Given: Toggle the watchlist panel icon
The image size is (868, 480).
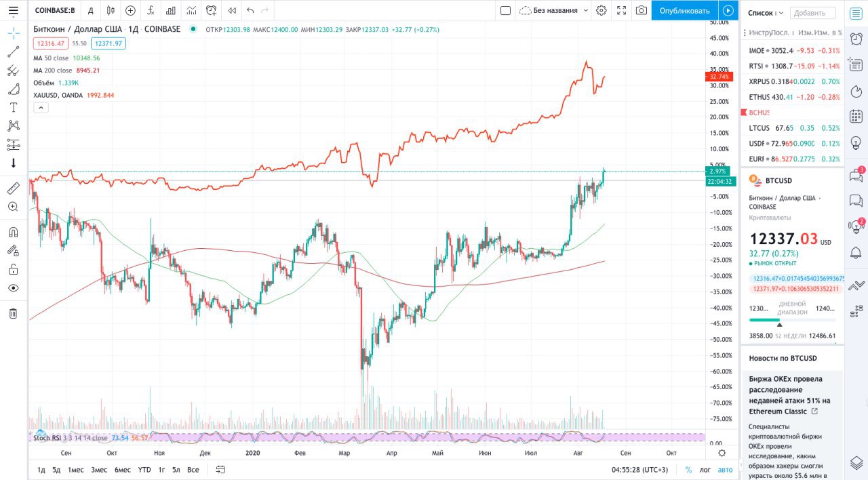Looking at the screenshot, I should click(856, 13).
